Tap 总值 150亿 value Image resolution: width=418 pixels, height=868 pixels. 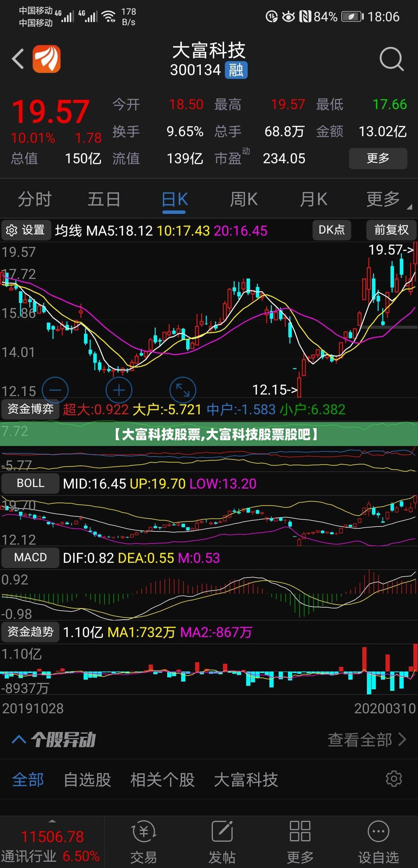83,159
